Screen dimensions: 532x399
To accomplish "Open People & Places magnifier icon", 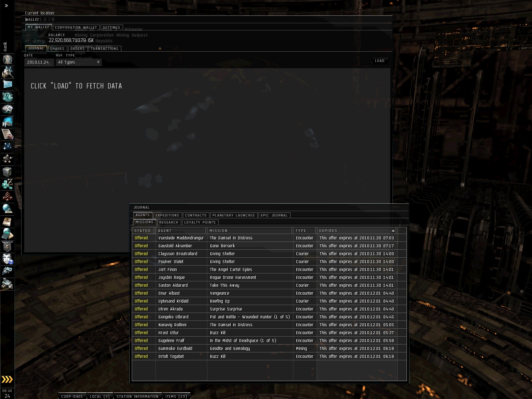I will tap(7, 72).
